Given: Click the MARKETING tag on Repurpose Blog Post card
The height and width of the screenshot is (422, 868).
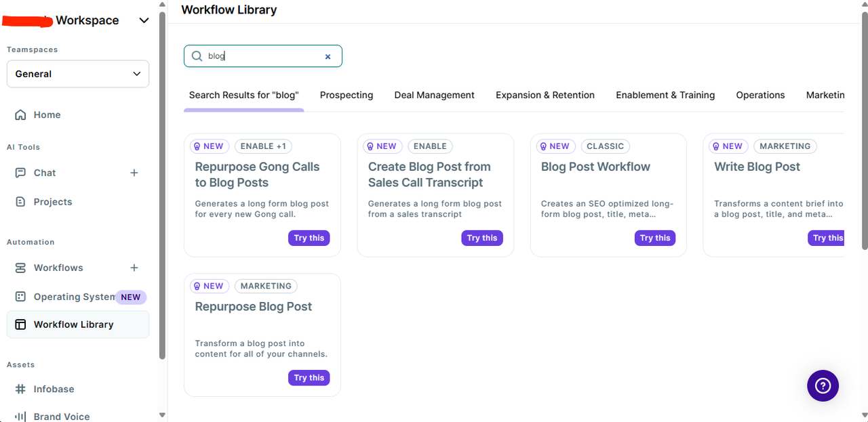Looking at the screenshot, I should 266,286.
